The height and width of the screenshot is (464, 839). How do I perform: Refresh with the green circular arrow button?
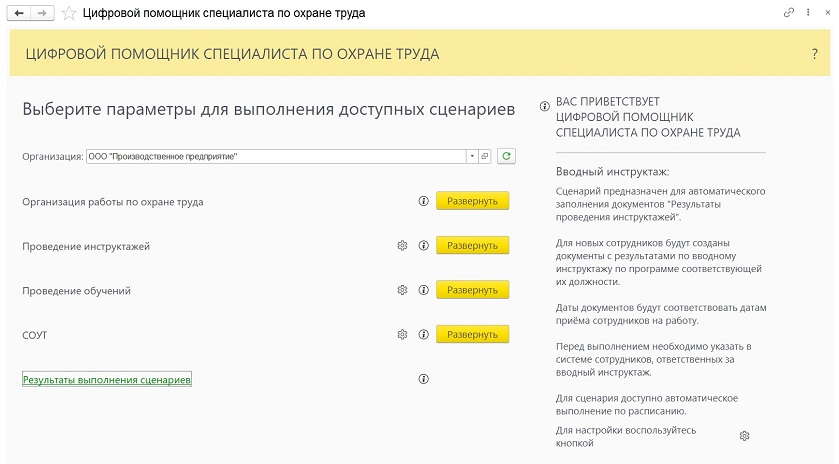click(x=506, y=156)
